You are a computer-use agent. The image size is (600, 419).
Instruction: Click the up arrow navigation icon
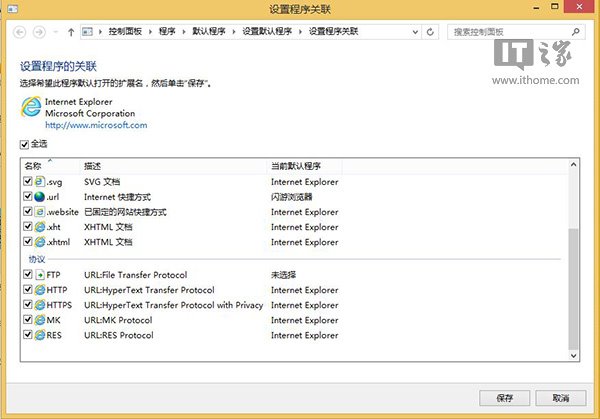point(70,32)
